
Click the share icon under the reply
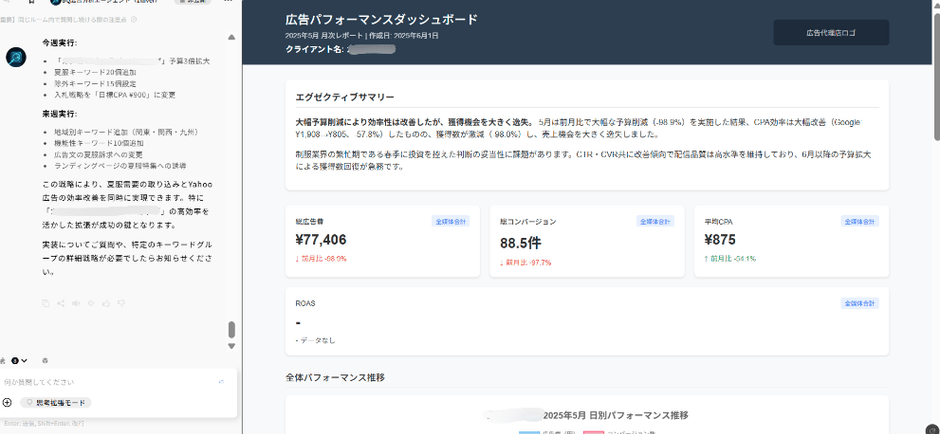[x=61, y=303]
